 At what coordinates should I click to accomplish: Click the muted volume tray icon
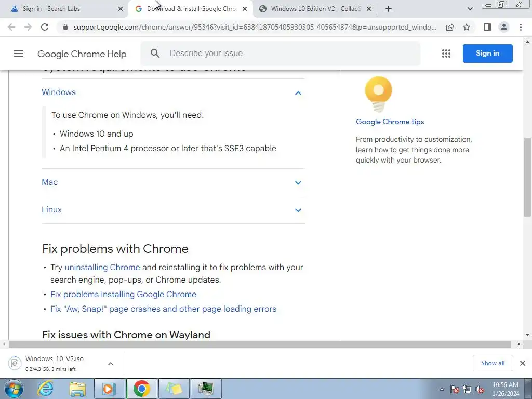[x=480, y=390]
